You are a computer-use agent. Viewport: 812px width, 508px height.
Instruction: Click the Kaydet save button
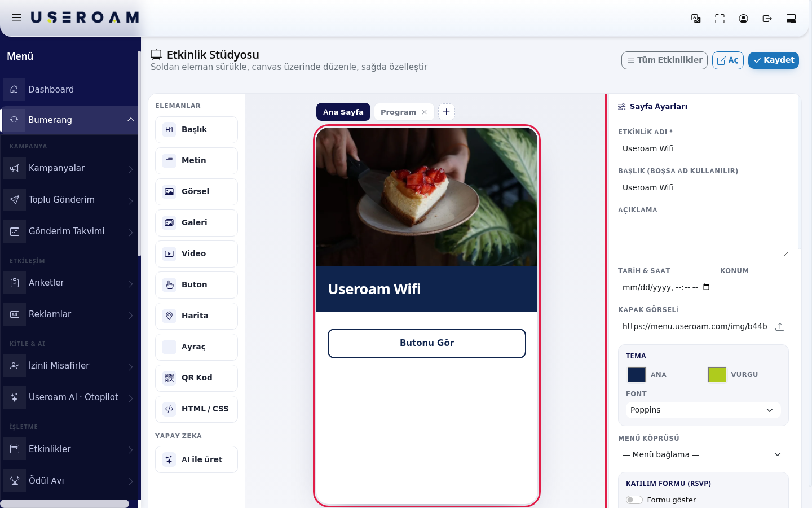pos(774,60)
